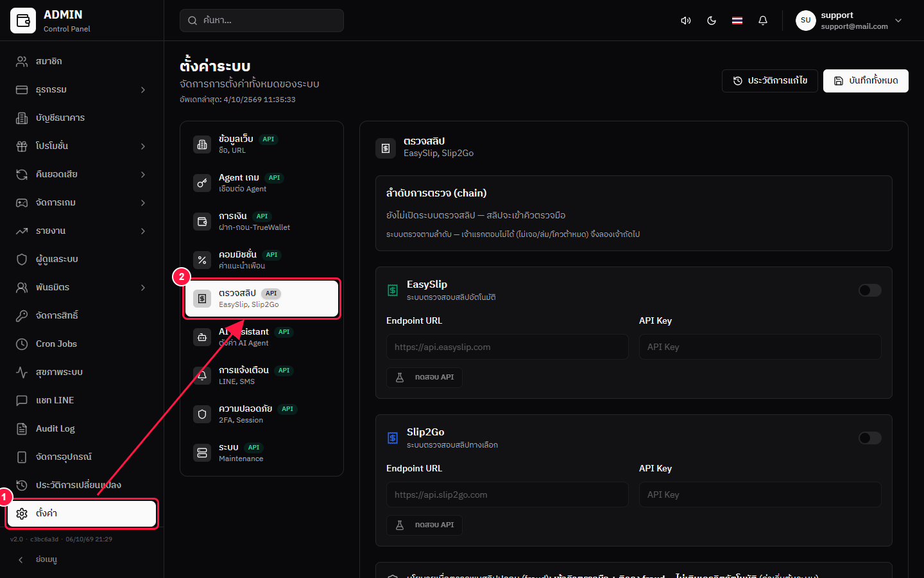Toggle dark mode moon icon
Screen dimensions: 924x578
712,21
